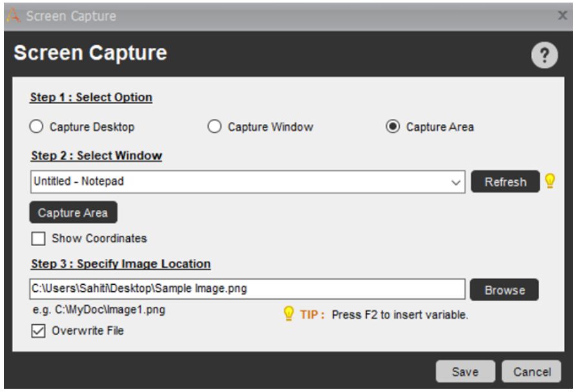Open the Untitled - Notepad combo box
578x392 pixels.
pyautogui.click(x=248, y=182)
